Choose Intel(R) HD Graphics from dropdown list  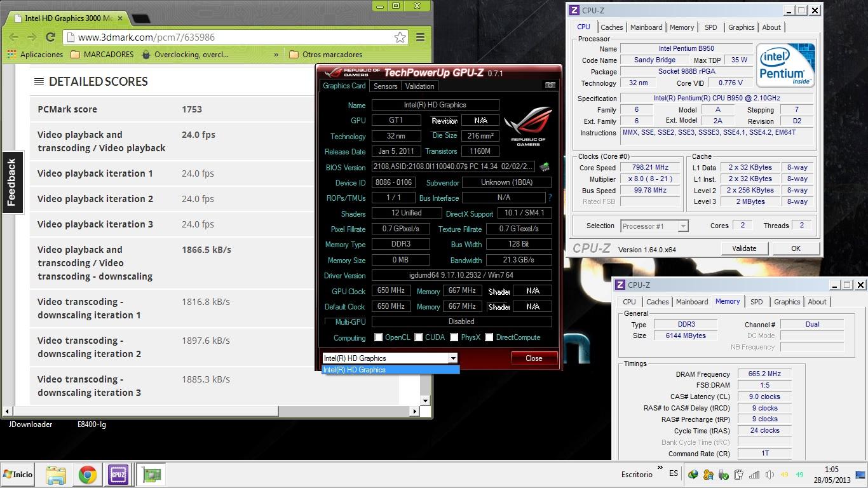point(390,370)
